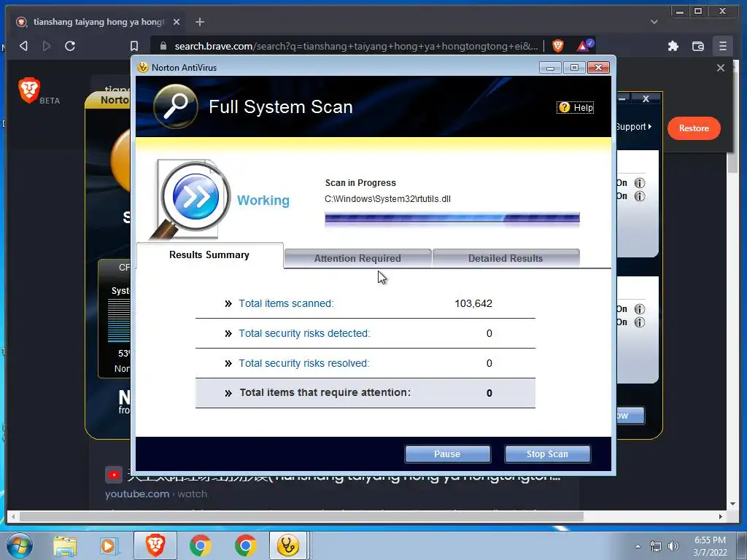Dismiss the Brave restore notification
This screenshot has width=747, height=560.
[x=720, y=68]
